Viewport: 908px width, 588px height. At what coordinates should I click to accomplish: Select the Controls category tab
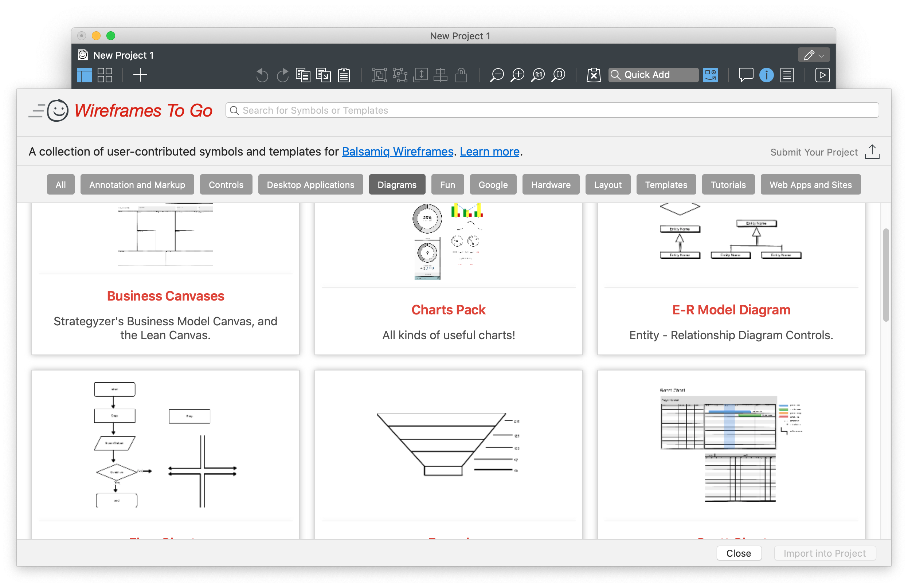click(x=226, y=185)
